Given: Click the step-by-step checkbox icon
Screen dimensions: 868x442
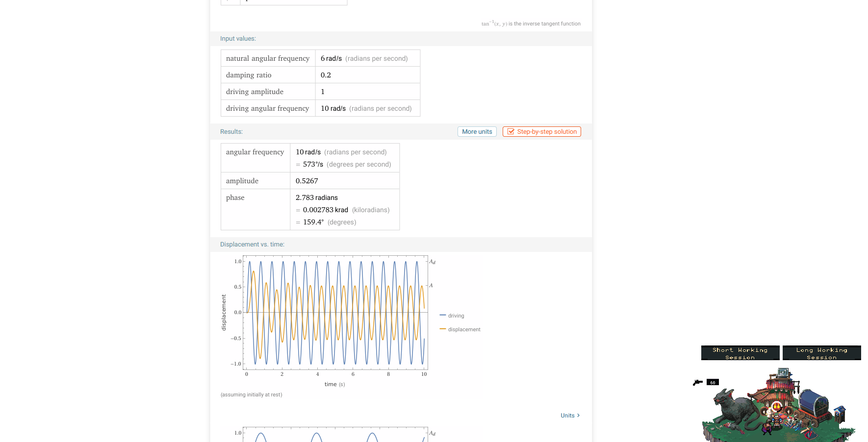Looking at the screenshot, I should (x=511, y=132).
